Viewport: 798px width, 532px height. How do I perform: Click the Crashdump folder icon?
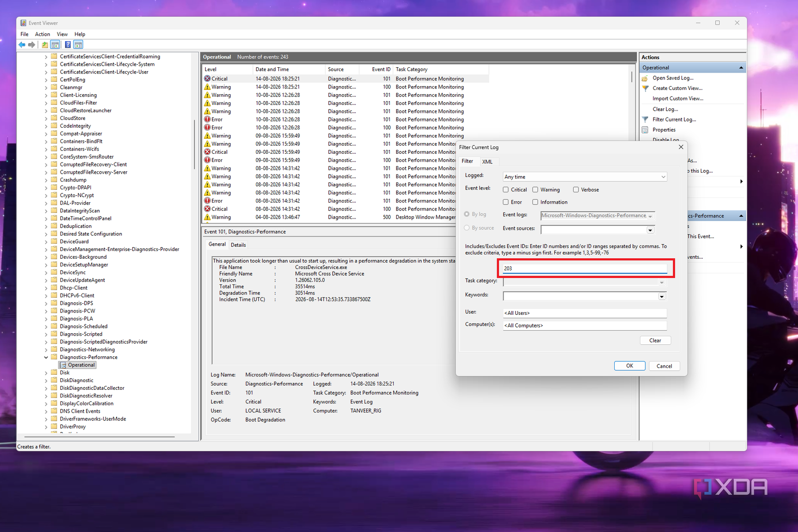tap(54, 179)
